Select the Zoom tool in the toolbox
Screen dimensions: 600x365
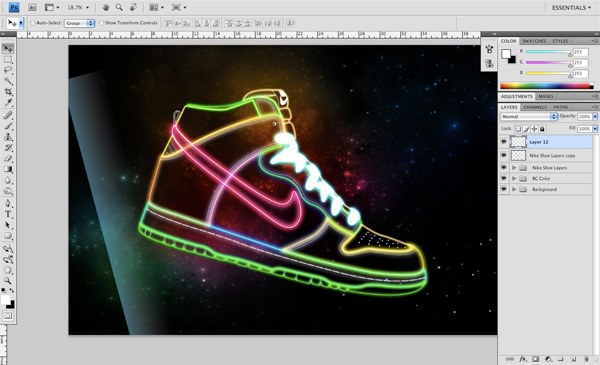pos(8,281)
